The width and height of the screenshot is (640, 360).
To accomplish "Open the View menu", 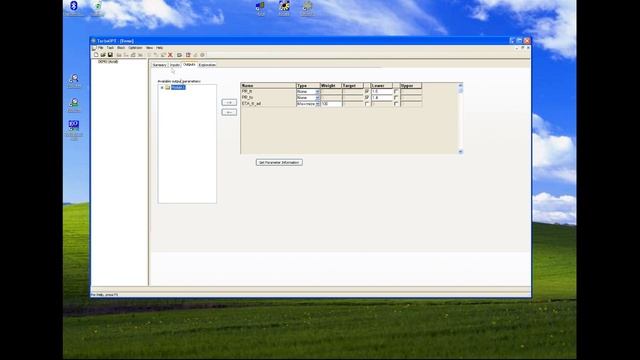I will pos(149,48).
